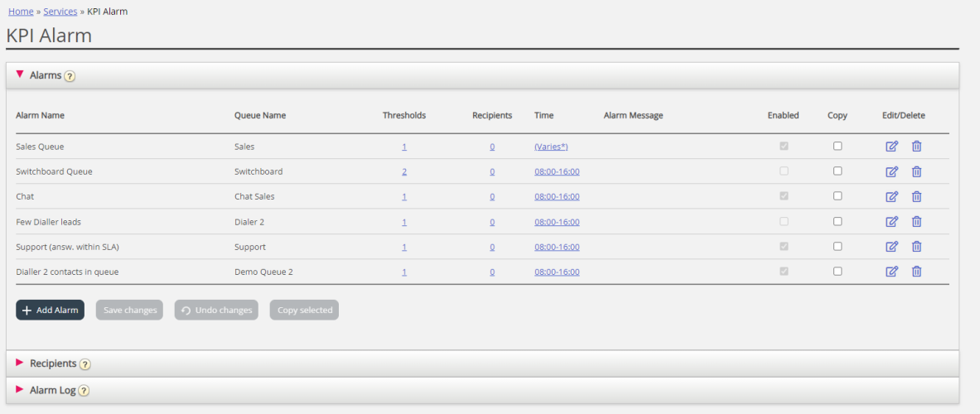The height and width of the screenshot is (414, 980).
Task: Select Copy checkbox for Dialler 2 contacts row
Action: [x=838, y=271]
